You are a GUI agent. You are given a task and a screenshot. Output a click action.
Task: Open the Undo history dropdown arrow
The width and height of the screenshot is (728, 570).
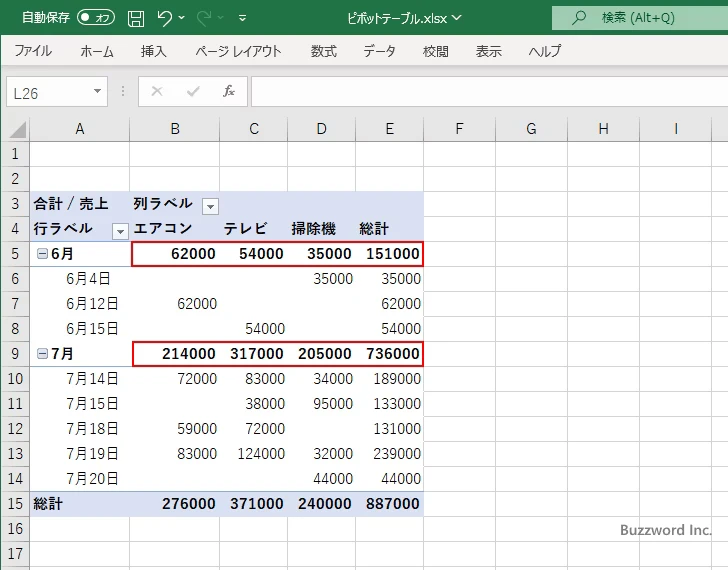pos(182,18)
